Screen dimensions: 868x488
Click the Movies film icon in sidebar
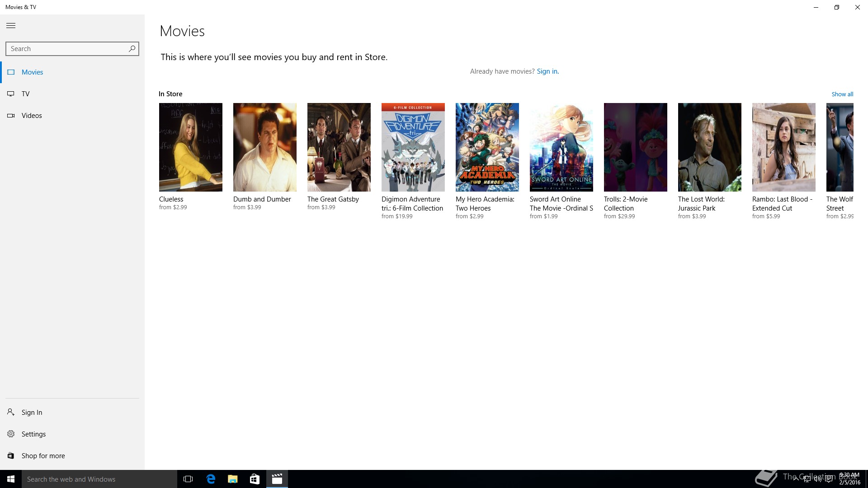(11, 72)
